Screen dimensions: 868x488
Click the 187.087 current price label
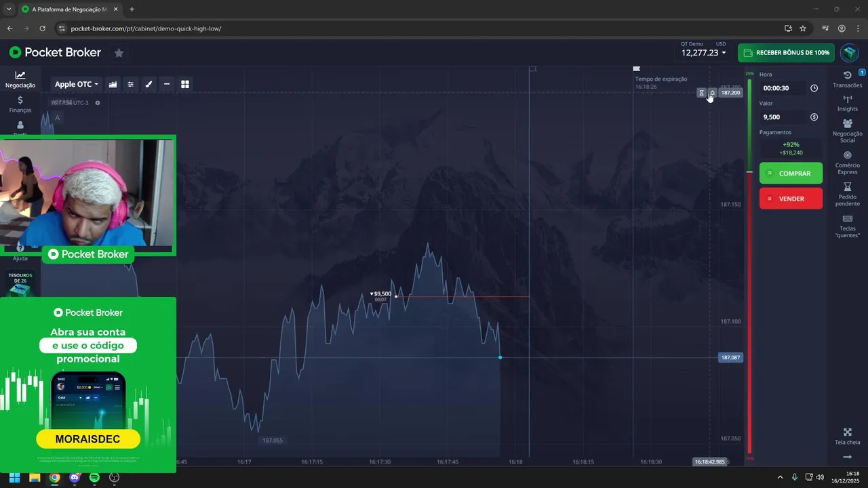tap(730, 357)
